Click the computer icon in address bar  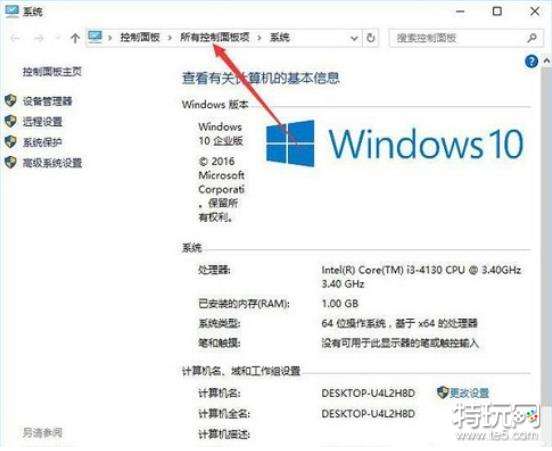95,37
